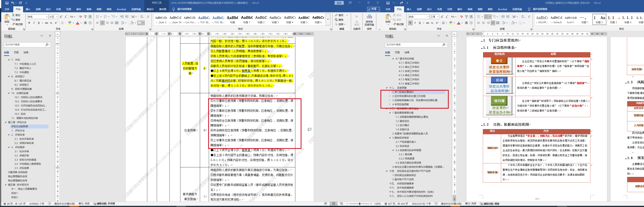Toggle bold in the left Word window
Image resolution: width=644 pixels, height=207 pixels.
pyautogui.click(x=29, y=23)
